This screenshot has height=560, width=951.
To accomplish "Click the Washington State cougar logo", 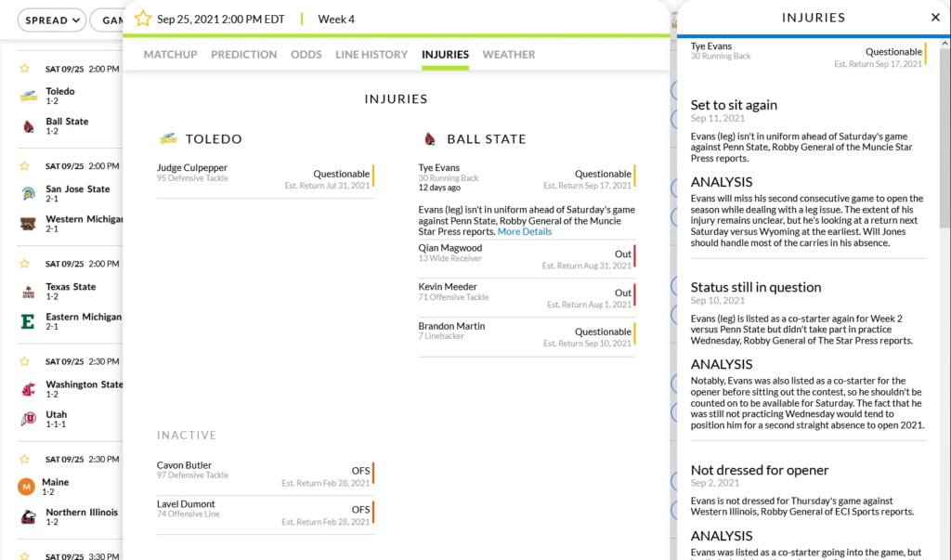I will pos(28,389).
